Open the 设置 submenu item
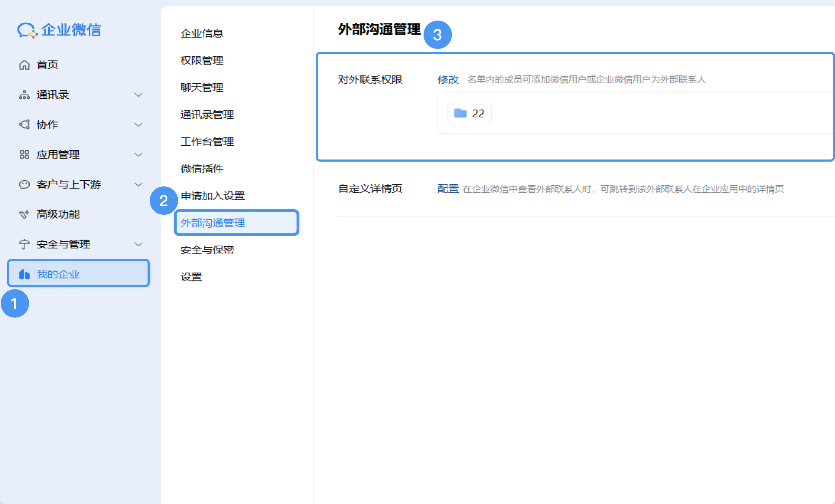The image size is (835, 504). click(x=191, y=277)
